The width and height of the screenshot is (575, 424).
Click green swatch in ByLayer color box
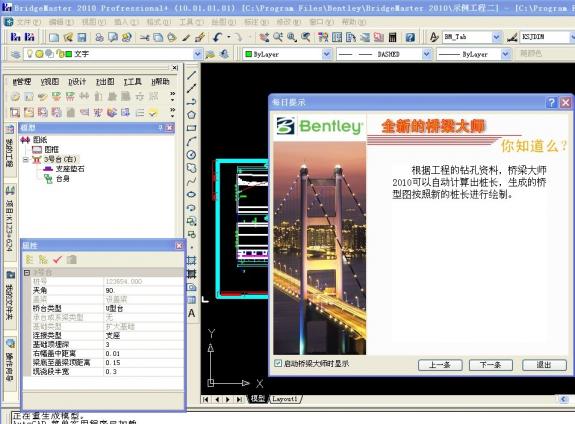point(248,54)
